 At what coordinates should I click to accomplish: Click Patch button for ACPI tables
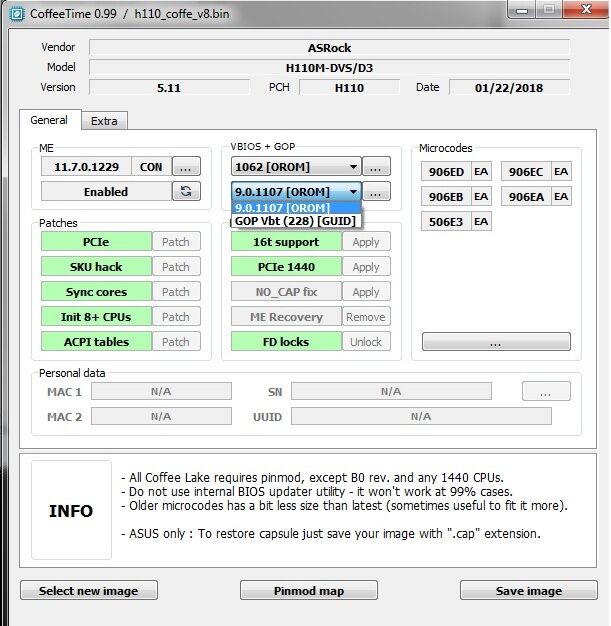point(176,342)
